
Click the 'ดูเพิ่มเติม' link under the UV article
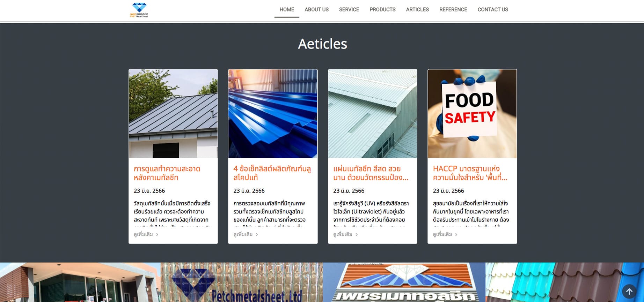click(x=343, y=234)
